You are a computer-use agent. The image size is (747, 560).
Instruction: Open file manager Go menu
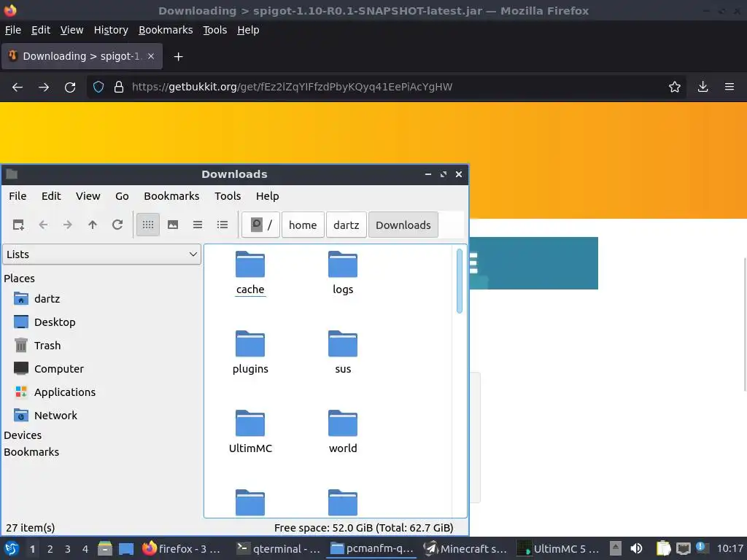tap(122, 196)
